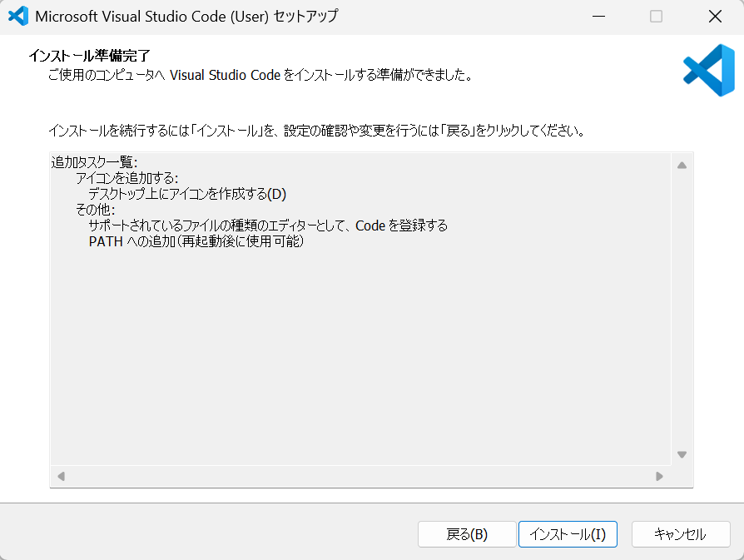Click the window title text in title bar

[186, 17]
